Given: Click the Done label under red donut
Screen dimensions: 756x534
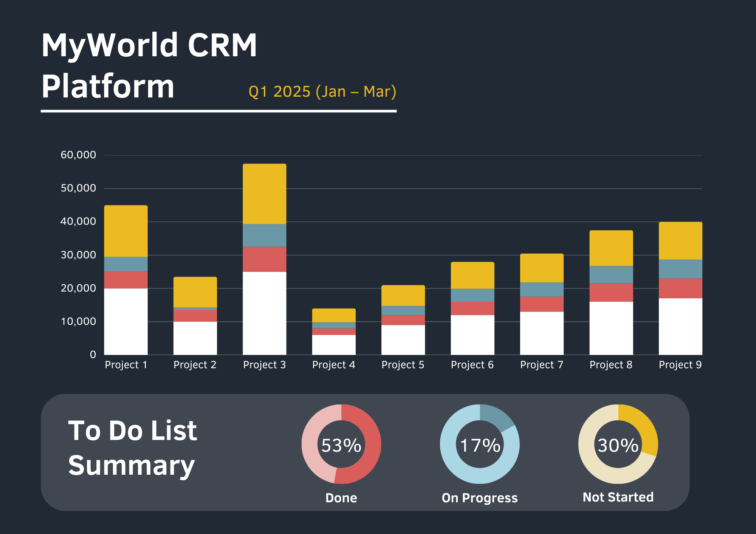Looking at the screenshot, I should (341, 498).
